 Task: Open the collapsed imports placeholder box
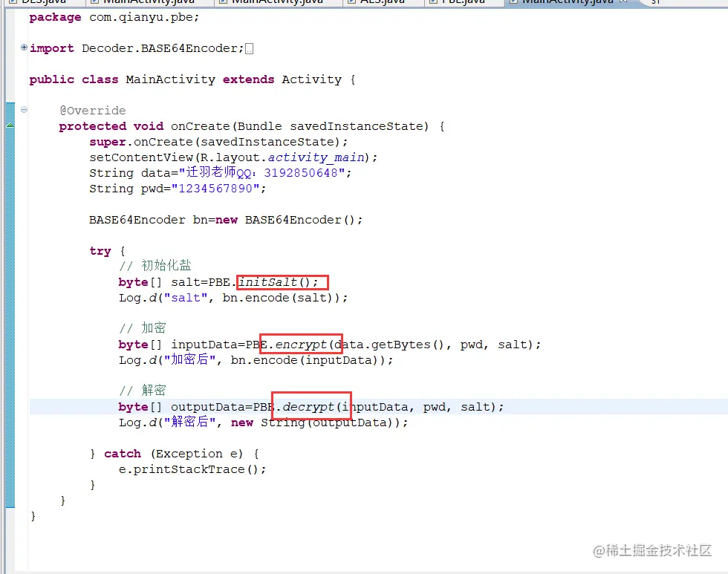250,49
